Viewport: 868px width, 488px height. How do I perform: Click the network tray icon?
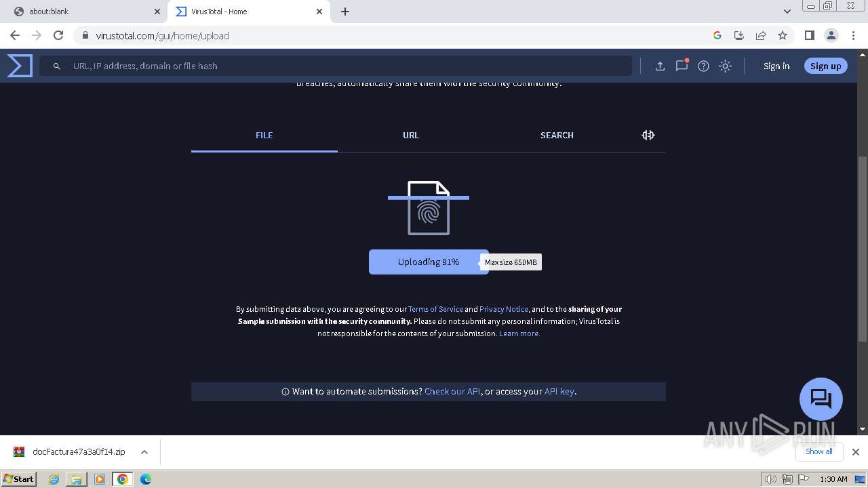[x=787, y=479]
